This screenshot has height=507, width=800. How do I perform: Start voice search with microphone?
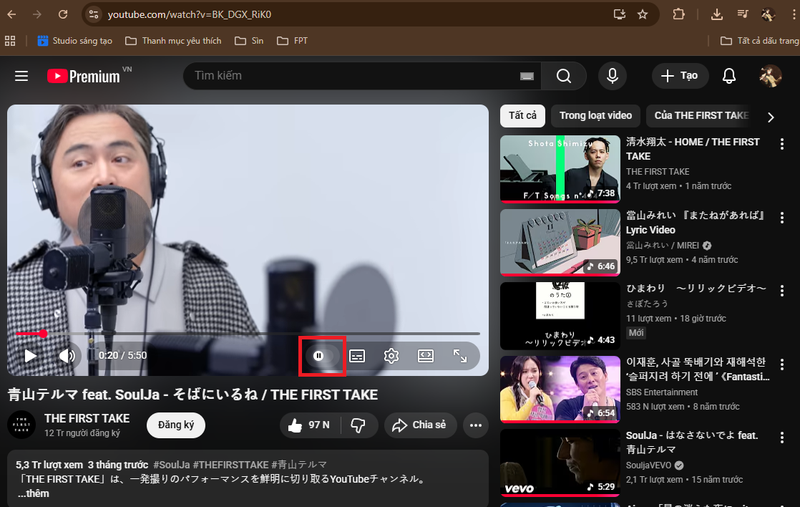tap(612, 76)
